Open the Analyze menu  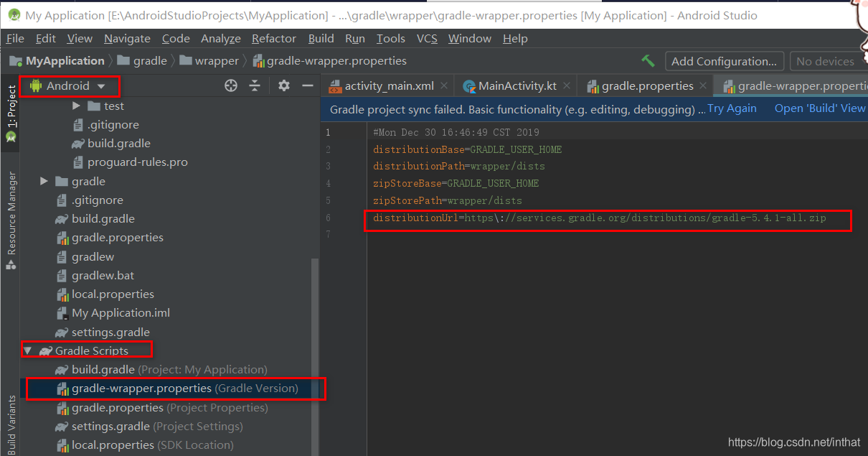pyautogui.click(x=221, y=38)
